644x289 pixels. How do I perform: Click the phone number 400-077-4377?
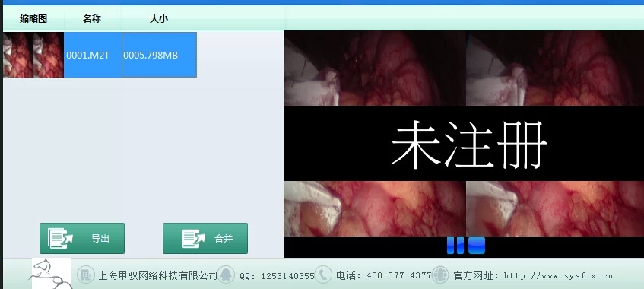(399, 275)
